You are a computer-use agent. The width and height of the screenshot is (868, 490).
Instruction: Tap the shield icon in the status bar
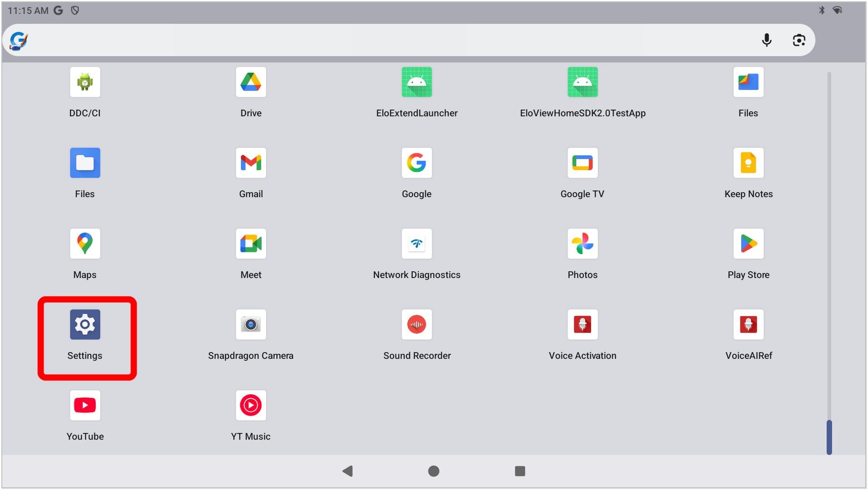point(75,10)
